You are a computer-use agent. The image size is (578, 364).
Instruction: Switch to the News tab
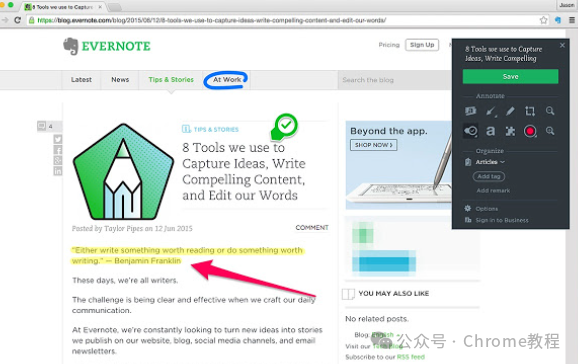[120, 80]
